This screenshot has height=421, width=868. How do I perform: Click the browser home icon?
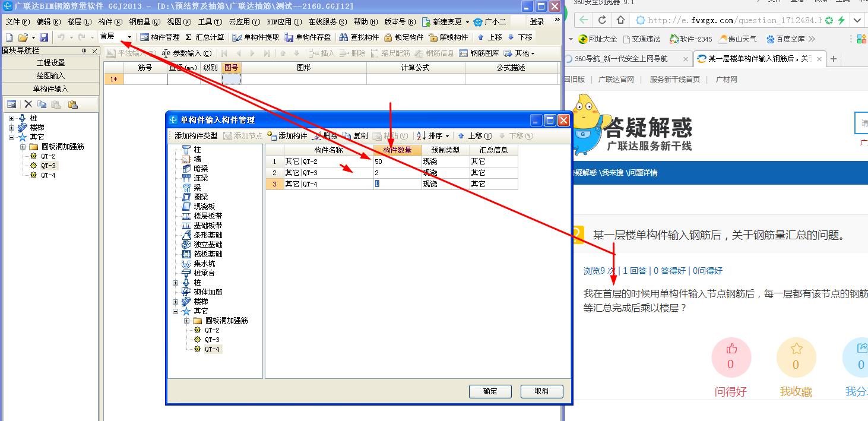[x=620, y=20]
